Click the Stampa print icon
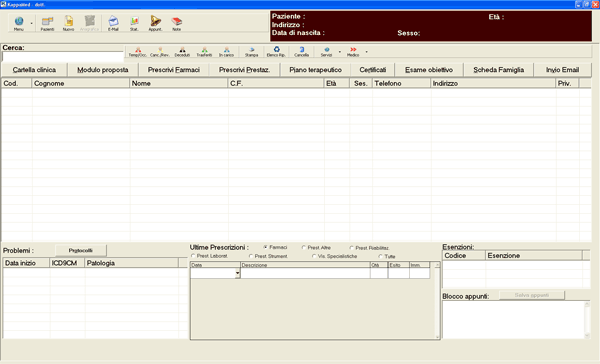 click(251, 52)
